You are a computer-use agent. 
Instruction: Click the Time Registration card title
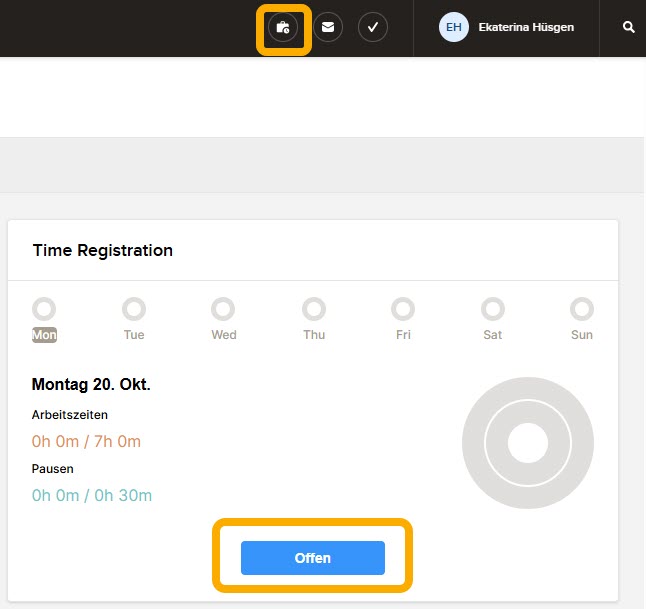tap(103, 251)
